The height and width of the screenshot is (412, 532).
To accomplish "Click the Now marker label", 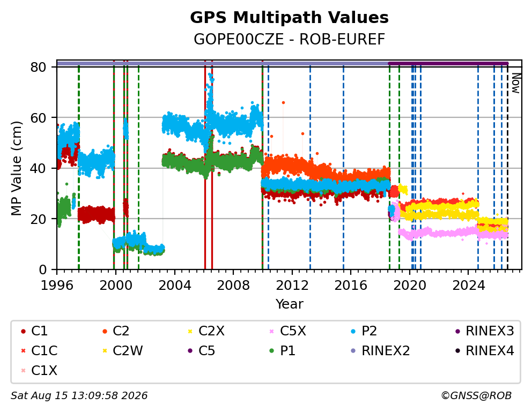I will click(x=516, y=84).
